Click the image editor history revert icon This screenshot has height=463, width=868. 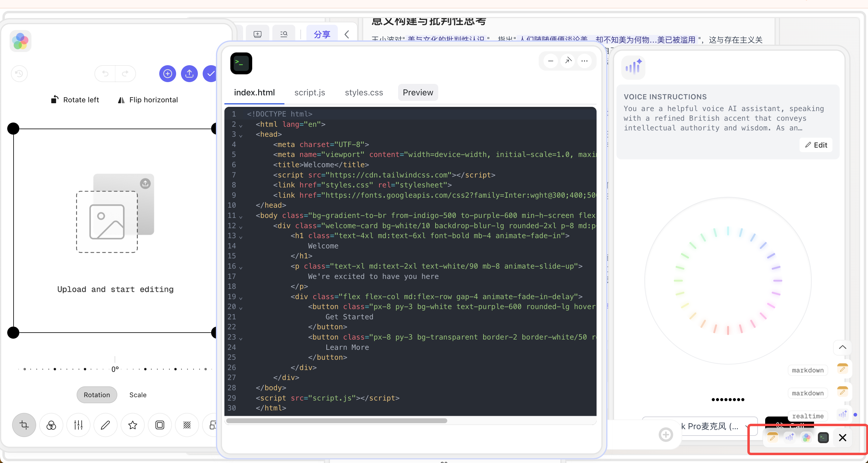pyautogui.click(x=19, y=74)
